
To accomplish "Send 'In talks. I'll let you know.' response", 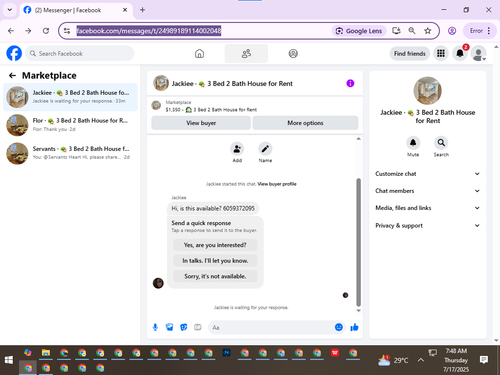I will point(215,261).
